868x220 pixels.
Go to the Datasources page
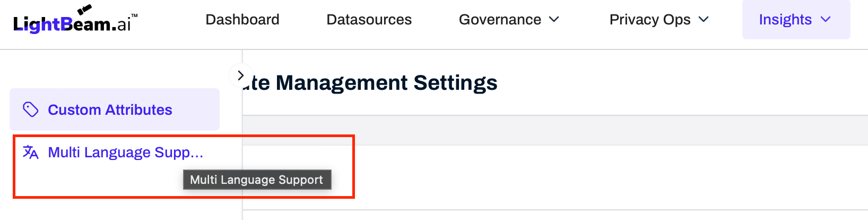point(369,20)
